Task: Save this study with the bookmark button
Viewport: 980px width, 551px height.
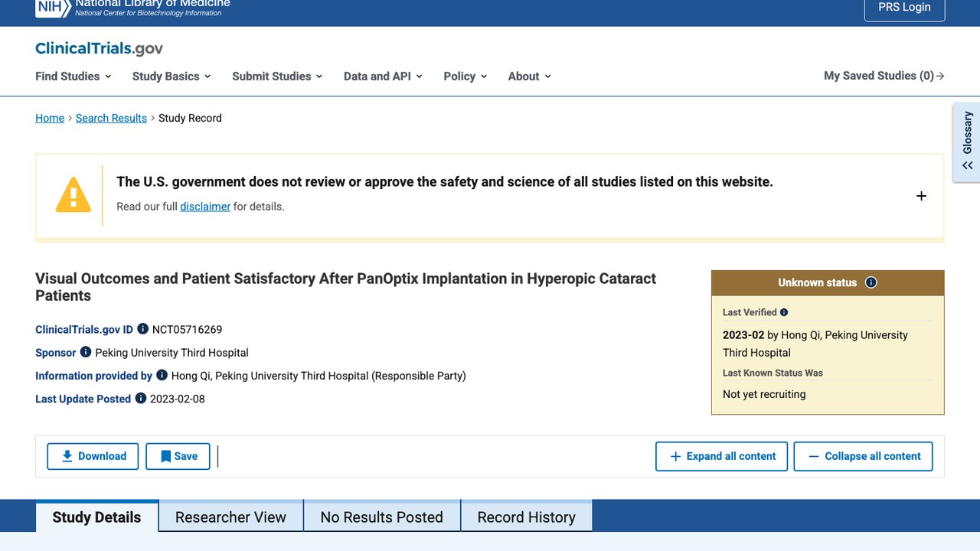Action: pos(178,456)
